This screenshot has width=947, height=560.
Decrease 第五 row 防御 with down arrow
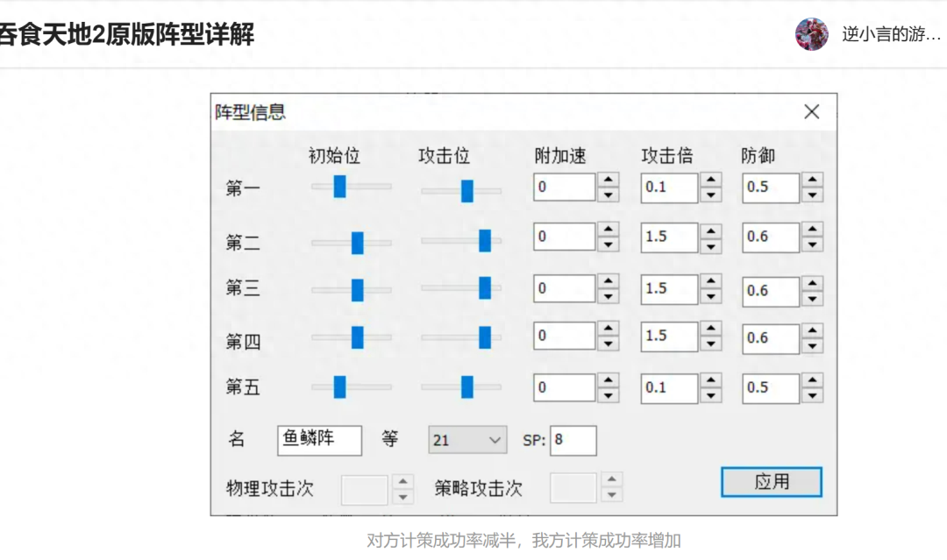pyautogui.click(x=812, y=395)
